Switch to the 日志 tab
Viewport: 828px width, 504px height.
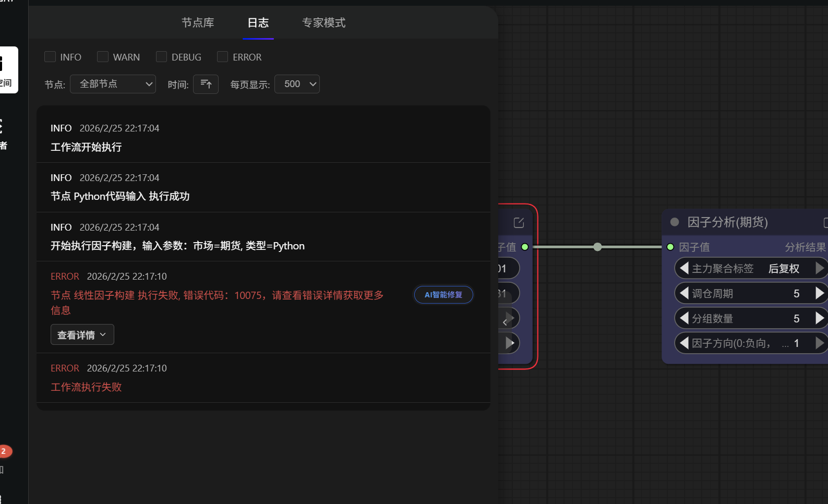point(258,23)
